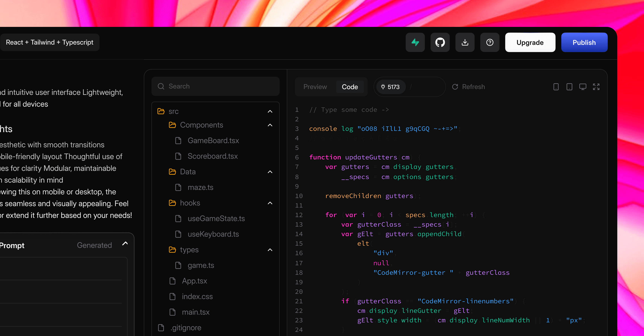Select the Code tab

[350, 87]
